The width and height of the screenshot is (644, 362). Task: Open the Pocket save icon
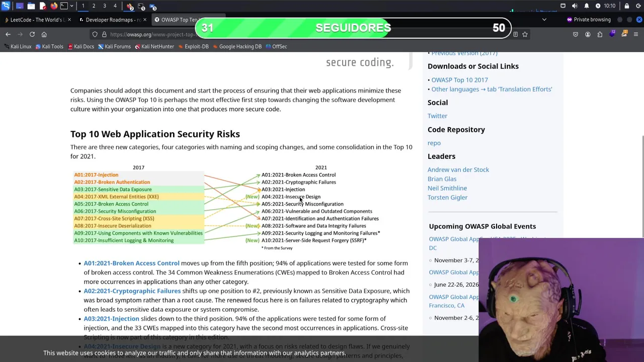pos(576,34)
